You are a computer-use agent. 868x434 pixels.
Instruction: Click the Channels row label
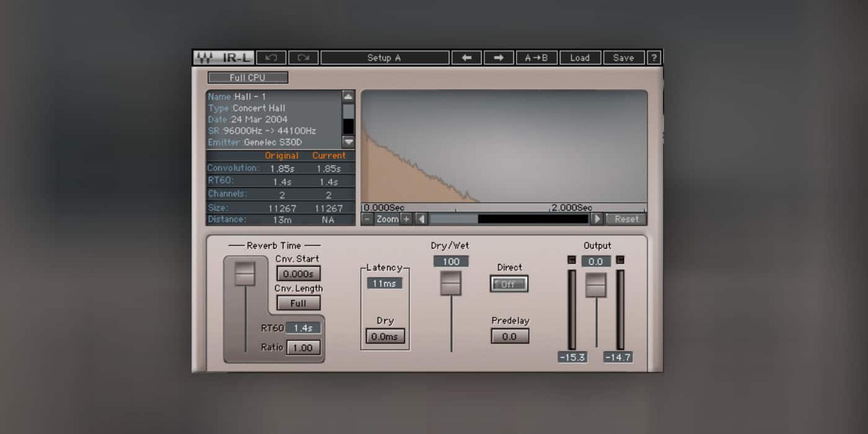point(227,193)
